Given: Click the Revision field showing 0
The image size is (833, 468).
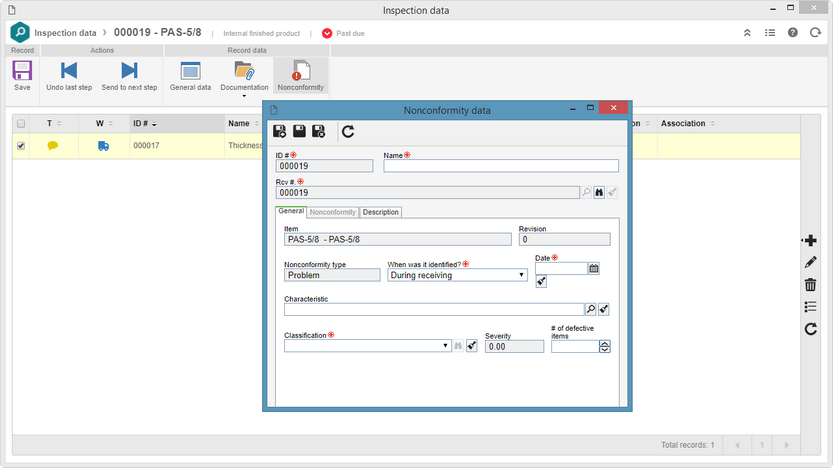Looking at the screenshot, I should pos(564,240).
